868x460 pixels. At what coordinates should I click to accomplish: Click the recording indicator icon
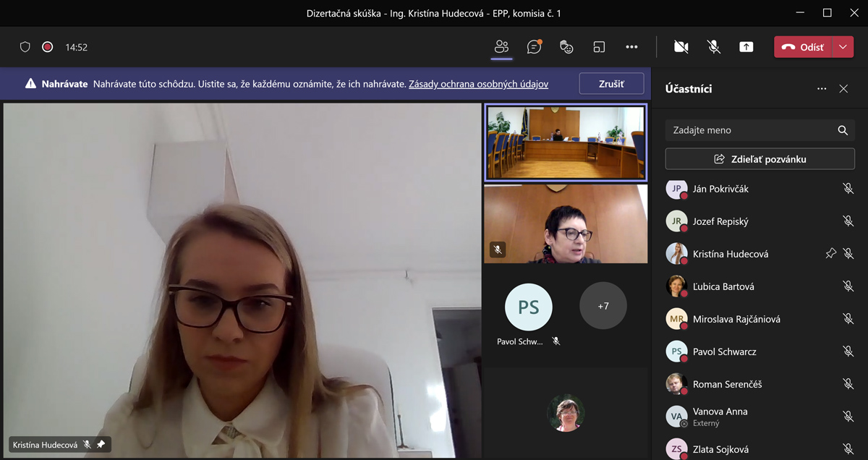click(x=48, y=47)
